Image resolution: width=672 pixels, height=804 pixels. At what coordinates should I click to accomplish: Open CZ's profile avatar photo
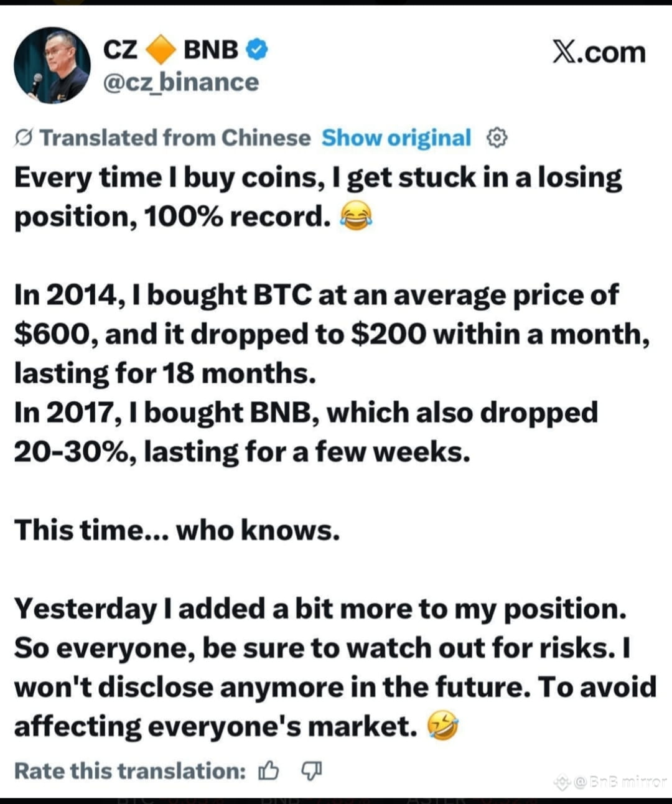(x=52, y=65)
